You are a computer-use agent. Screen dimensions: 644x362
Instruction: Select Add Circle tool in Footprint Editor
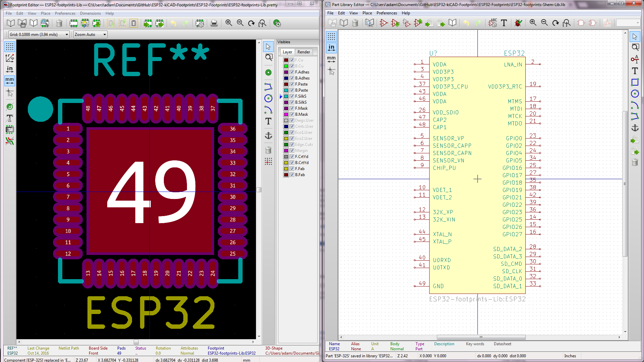click(268, 98)
